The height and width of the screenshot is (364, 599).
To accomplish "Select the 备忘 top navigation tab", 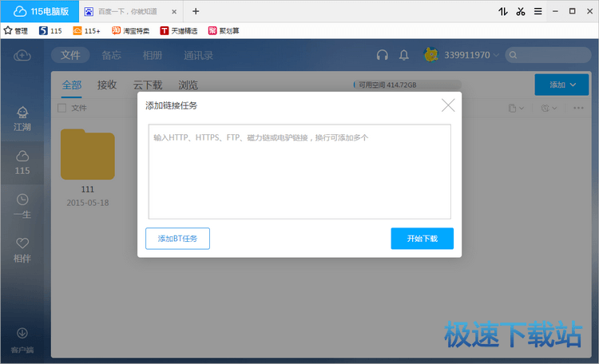I will click(x=112, y=55).
